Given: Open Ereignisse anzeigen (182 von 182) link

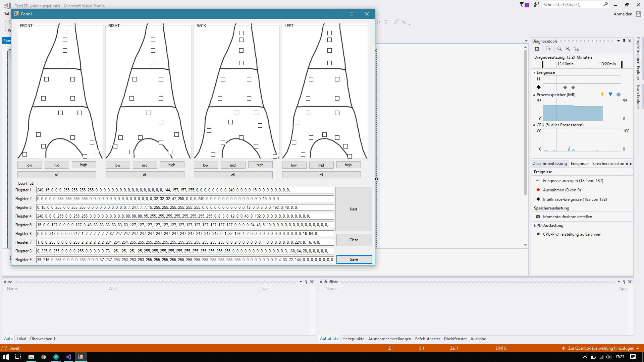Looking at the screenshot, I should pyautogui.click(x=573, y=181).
